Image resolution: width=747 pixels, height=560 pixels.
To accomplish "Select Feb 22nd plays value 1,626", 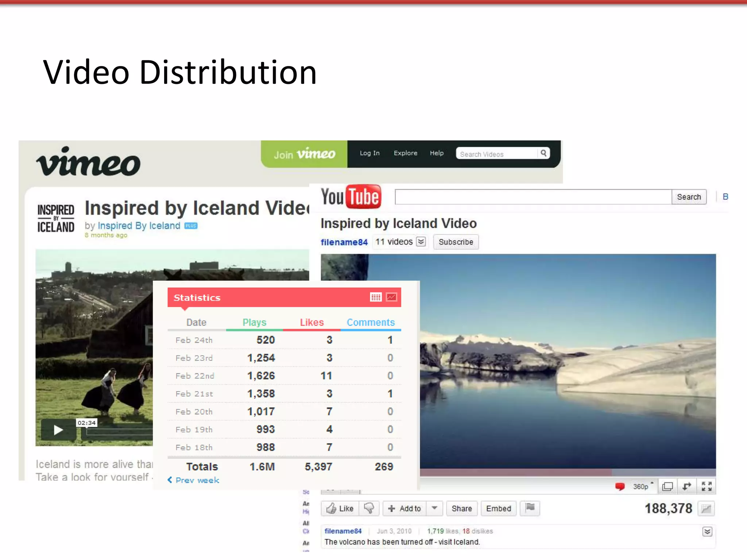I will pos(261,376).
